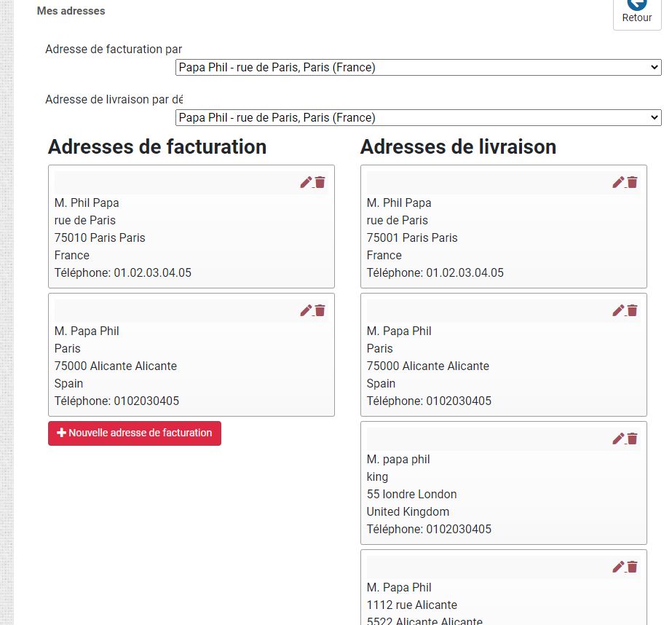
Task: Delete the 75001 Paris delivery address
Action: [633, 182]
